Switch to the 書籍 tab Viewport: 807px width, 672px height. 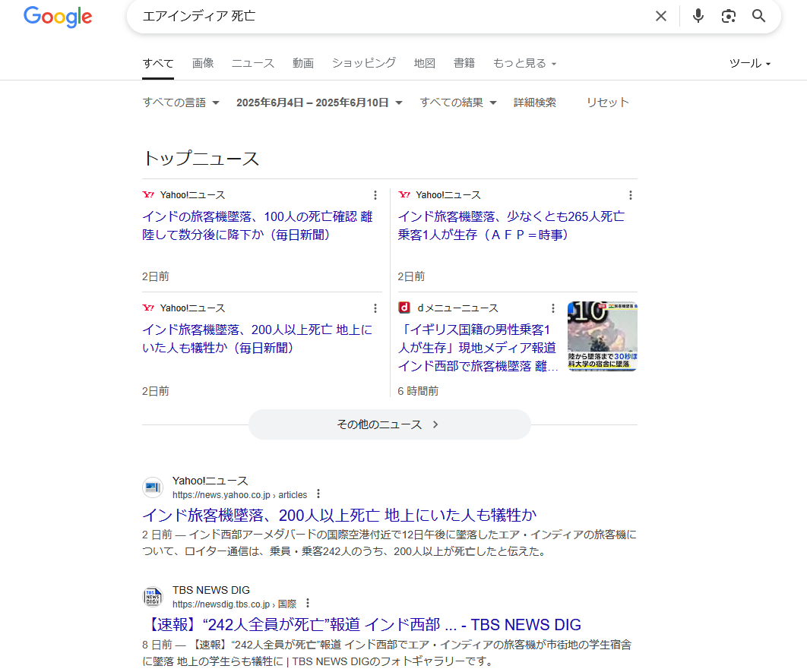[x=464, y=63]
